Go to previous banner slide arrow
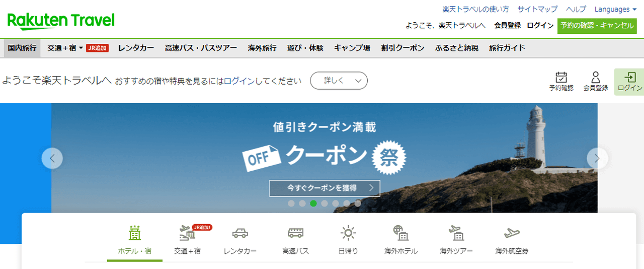 coord(52,158)
